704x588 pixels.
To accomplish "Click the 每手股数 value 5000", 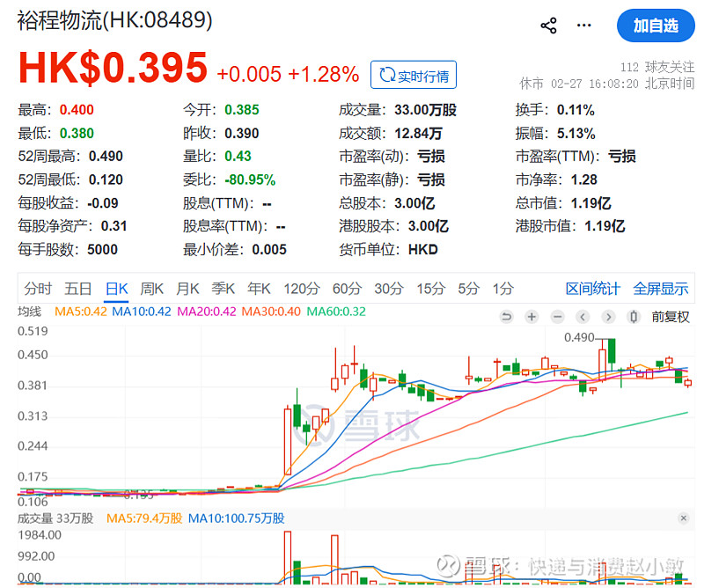I will pyautogui.click(x=102, y=249).
